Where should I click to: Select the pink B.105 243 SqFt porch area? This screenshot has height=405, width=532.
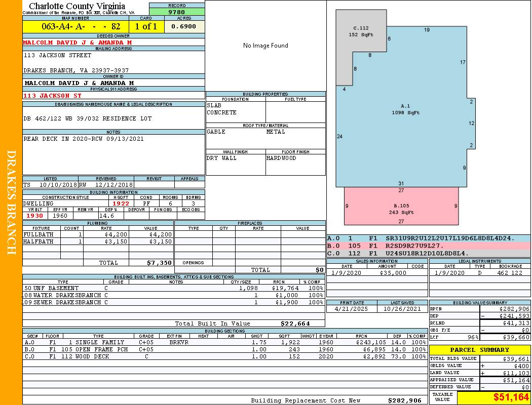(401, 209)
